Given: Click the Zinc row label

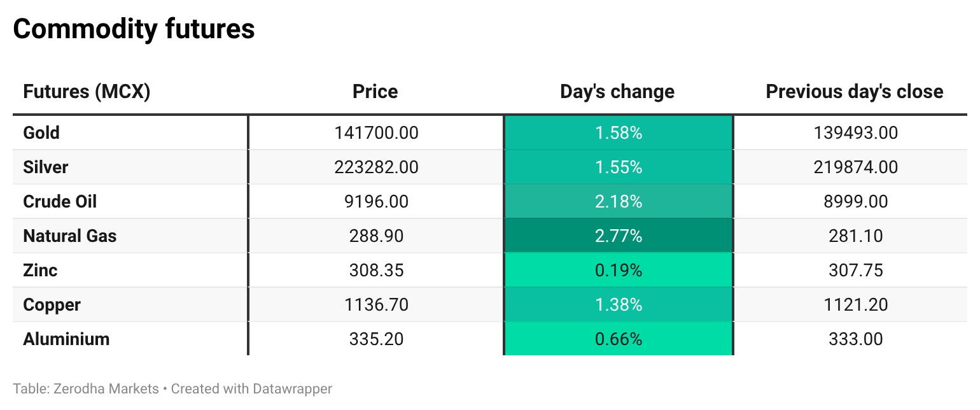Looking at the screenshot, I should (40, 271).
